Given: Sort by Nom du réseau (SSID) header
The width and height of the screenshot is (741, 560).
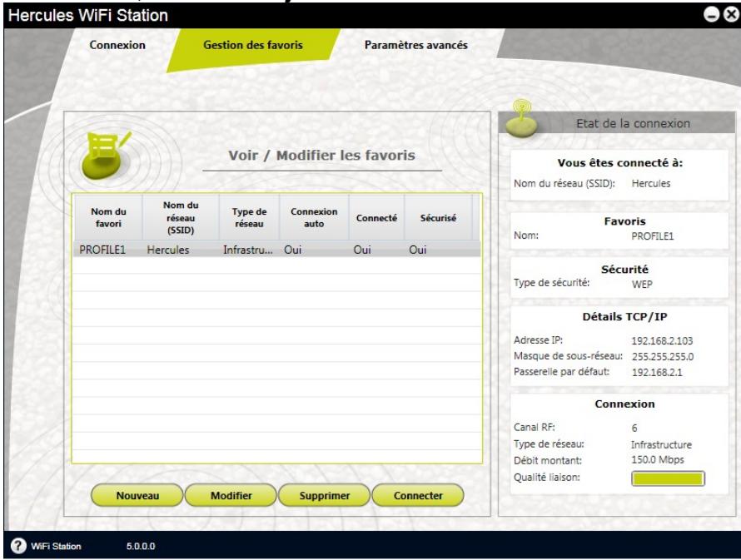Looking at the screenshot, I should pos(181,218).
